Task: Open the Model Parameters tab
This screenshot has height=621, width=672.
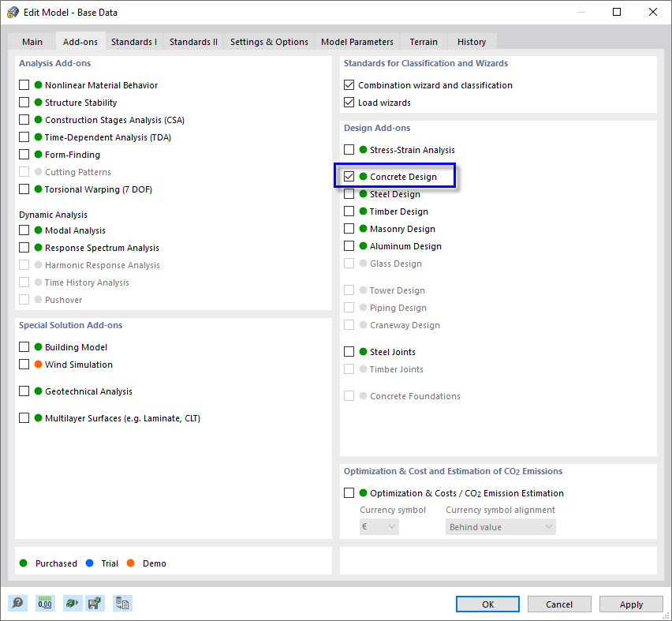Action: point(357,42)
